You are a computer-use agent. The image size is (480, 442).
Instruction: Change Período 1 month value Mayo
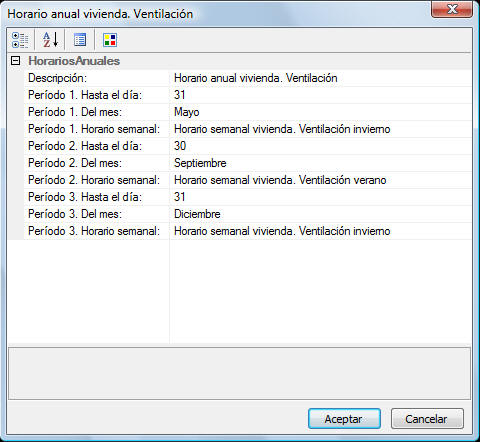320,112
